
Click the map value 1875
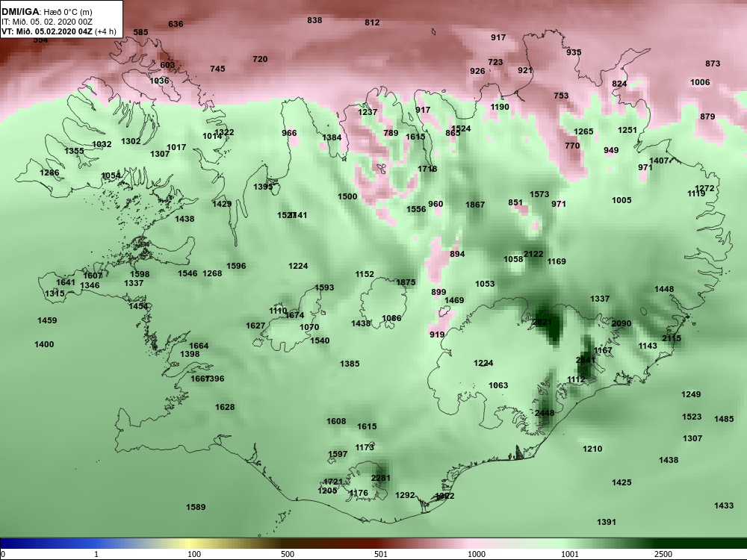[406, 282]
